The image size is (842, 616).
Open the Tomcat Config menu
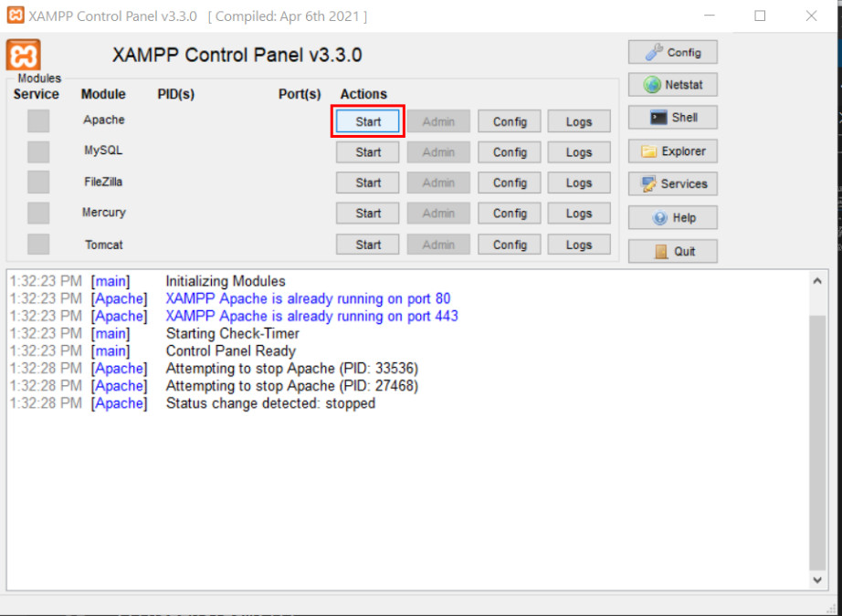tap(510, 245)
